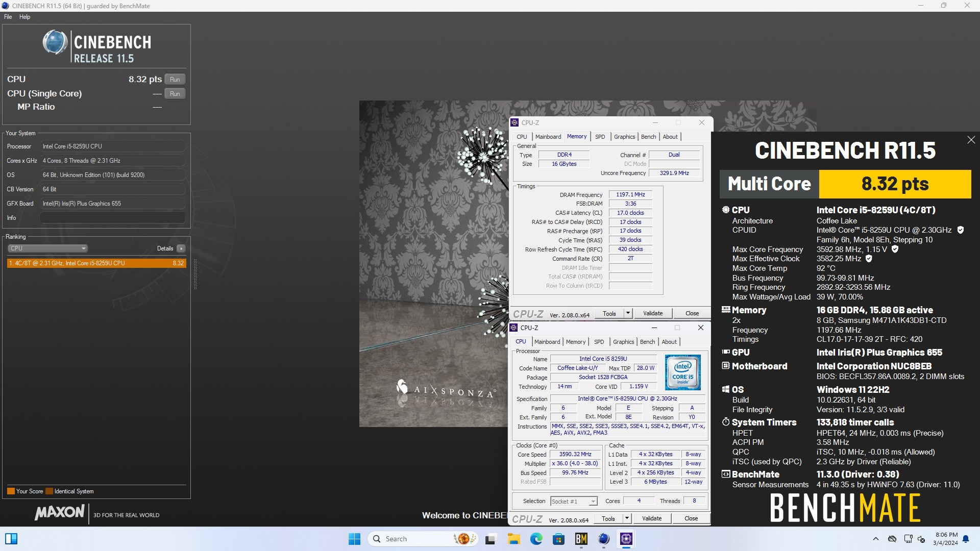980x551 pixels.
Task: Select About tab in lower CPU-Z window
Action: pyautogui.click(x=669, y=342)
